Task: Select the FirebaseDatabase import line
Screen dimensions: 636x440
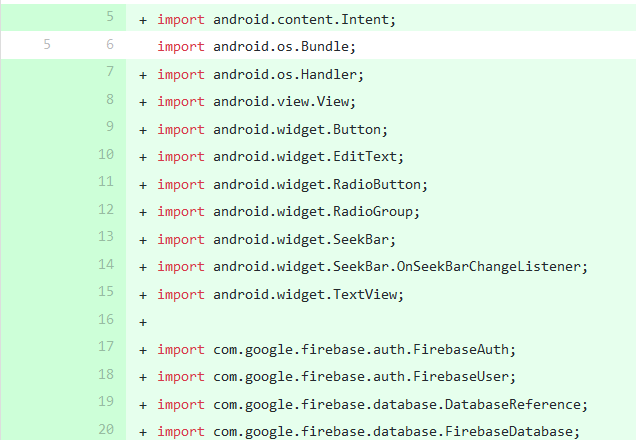Action: pos(368,431)
